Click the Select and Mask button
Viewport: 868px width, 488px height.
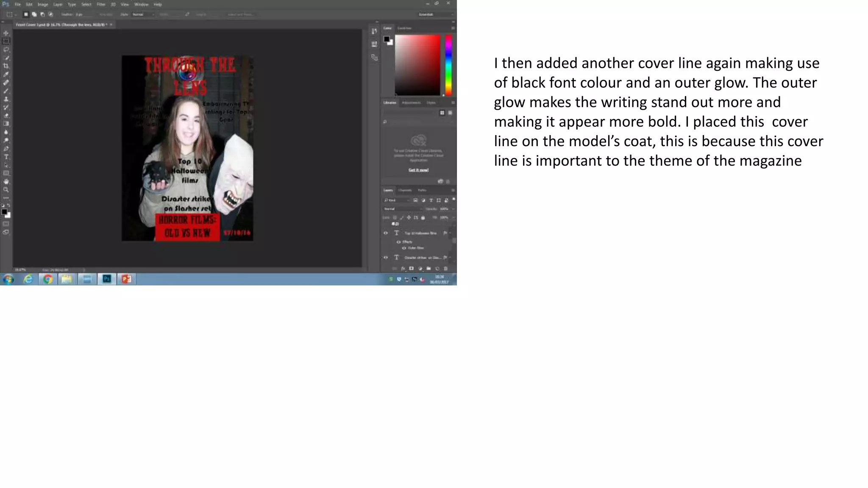click(241, 14)
